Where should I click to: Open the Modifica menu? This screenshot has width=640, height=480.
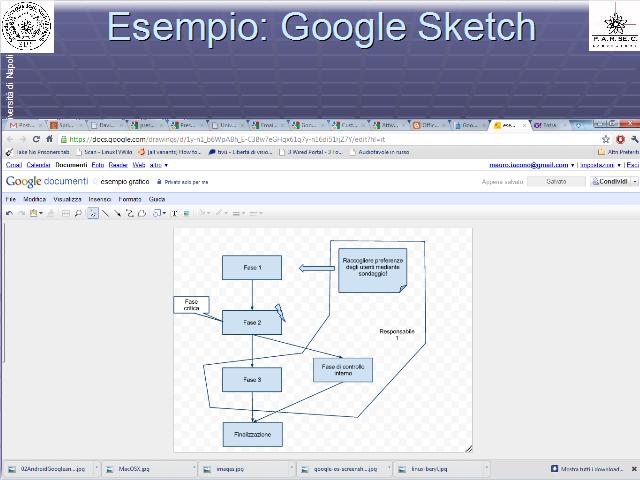coord(35,199)
